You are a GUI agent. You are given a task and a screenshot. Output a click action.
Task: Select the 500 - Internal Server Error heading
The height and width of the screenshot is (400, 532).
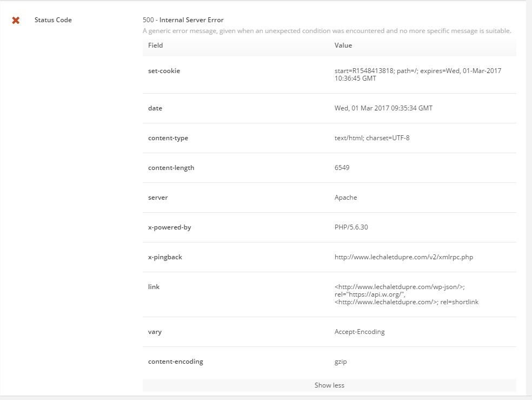point(183,20)
